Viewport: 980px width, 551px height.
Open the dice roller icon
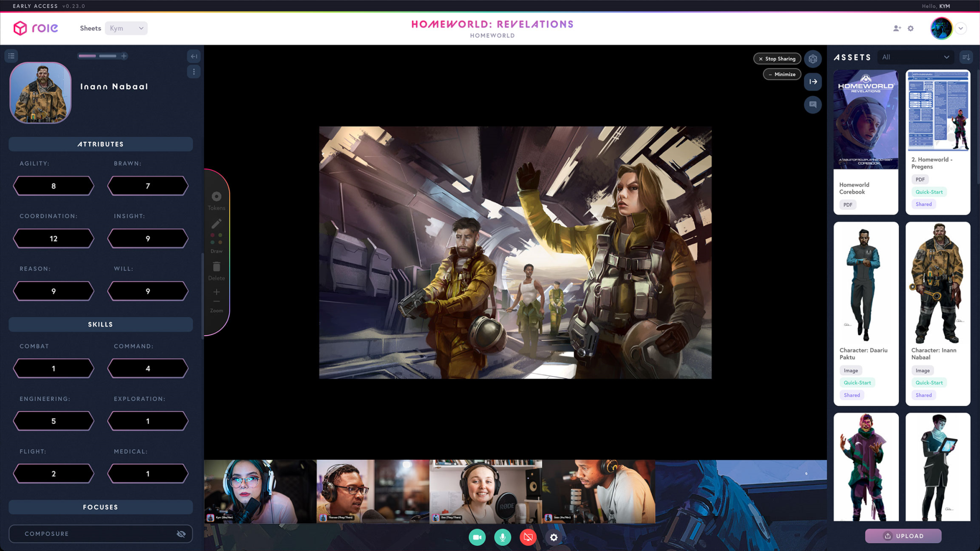click(813, 59)
